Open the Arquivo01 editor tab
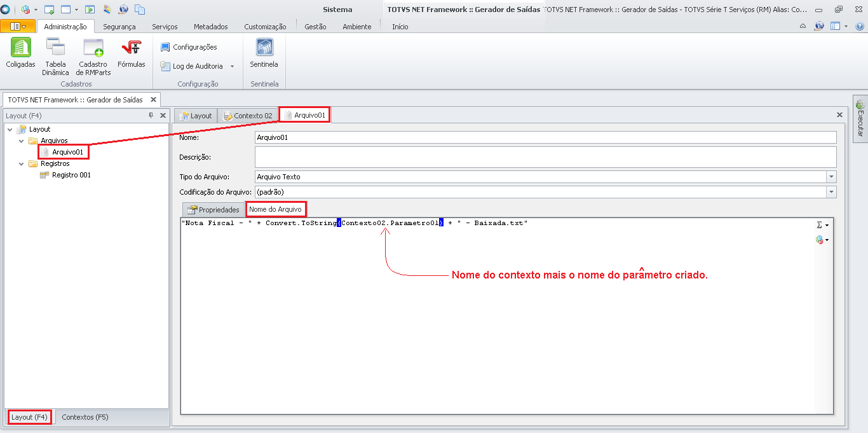This screenshot has height=433, width=868. click(x=305, y=115)
